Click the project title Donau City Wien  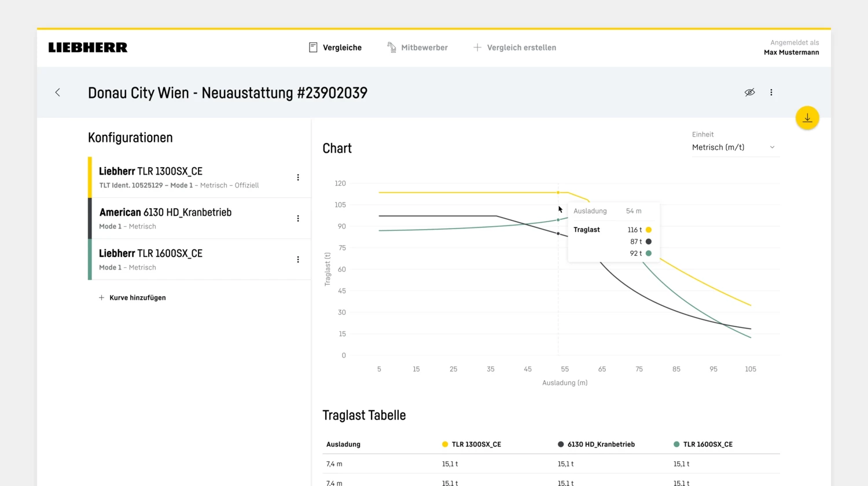[227, 93]
